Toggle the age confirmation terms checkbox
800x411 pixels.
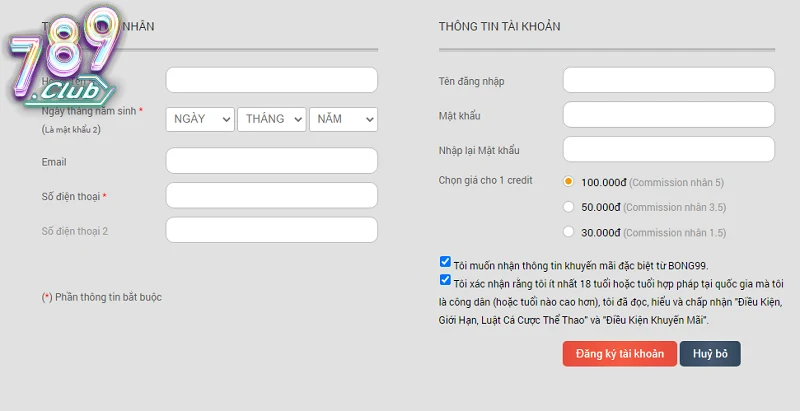pos(445,281)
